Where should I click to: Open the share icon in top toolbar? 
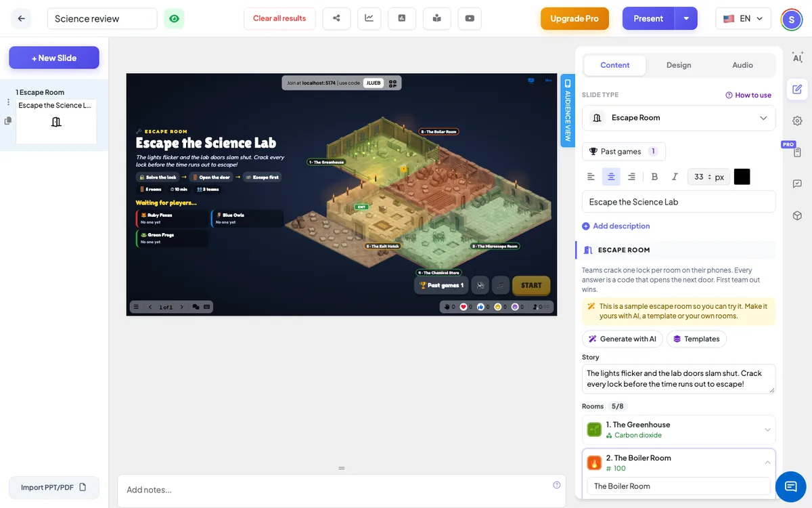(x=336, y=18)
